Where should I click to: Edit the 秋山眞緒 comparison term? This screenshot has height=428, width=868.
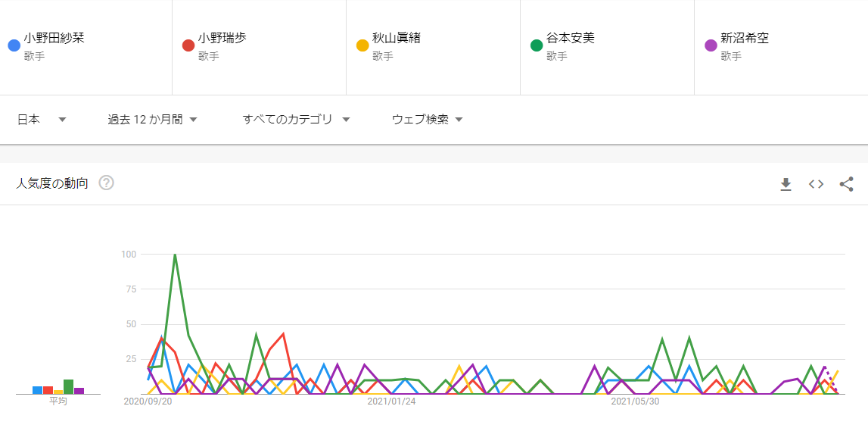click(397, 38)
